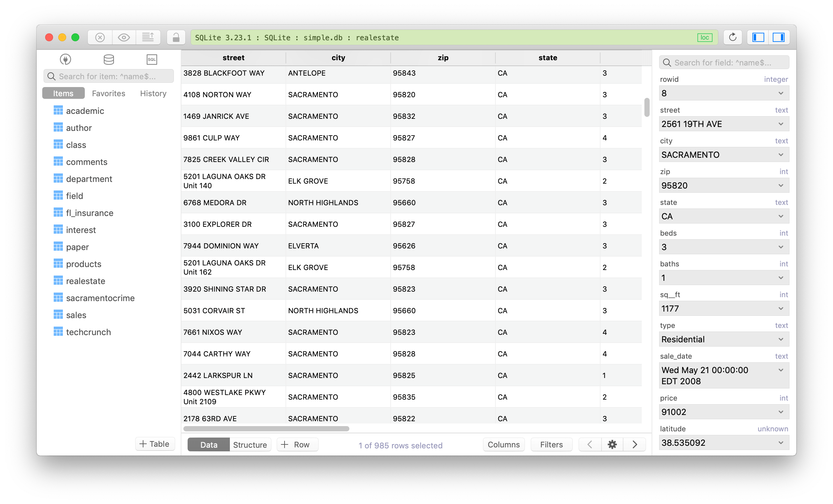This screenshot has width=833, height=504.
Task: Select the sacramentocrime table in sidebar
Action: [x=100, y=298]
